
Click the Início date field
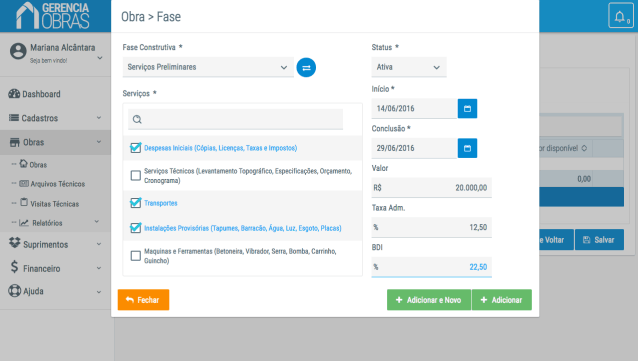click(414, 109)
